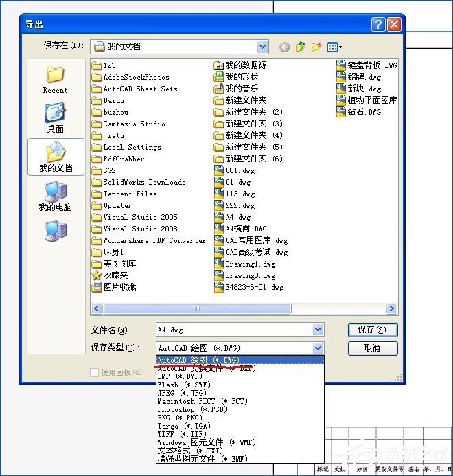Click the horizontal scrollbar thumb
Screen dimensions: 453x476
coord(197,308)
